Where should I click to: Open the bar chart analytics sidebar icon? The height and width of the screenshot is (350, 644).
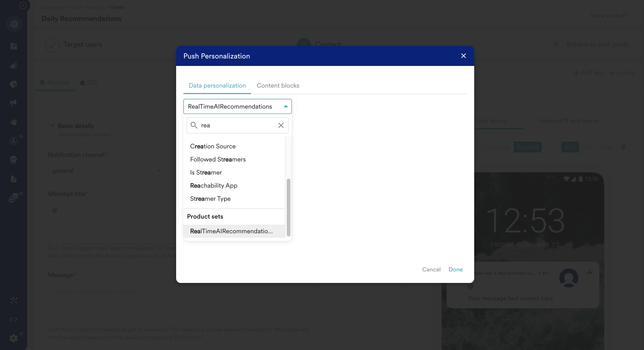point(14,65)
